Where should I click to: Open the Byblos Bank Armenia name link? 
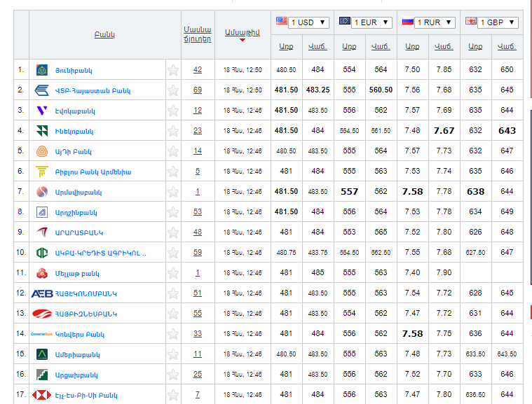click(x=93, y=172)
